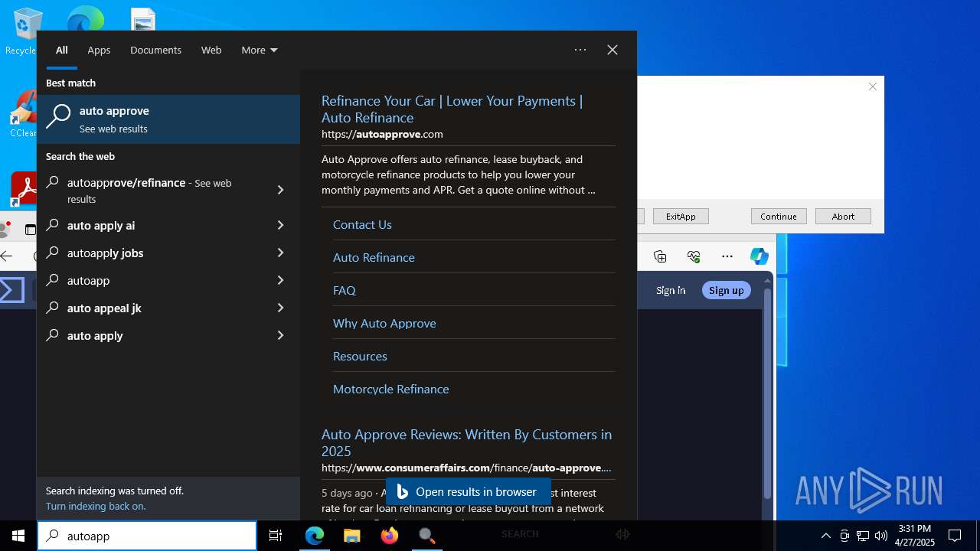Close the search panel
The height and width of the screenshot is (551, 980).
tap(612, 50)
